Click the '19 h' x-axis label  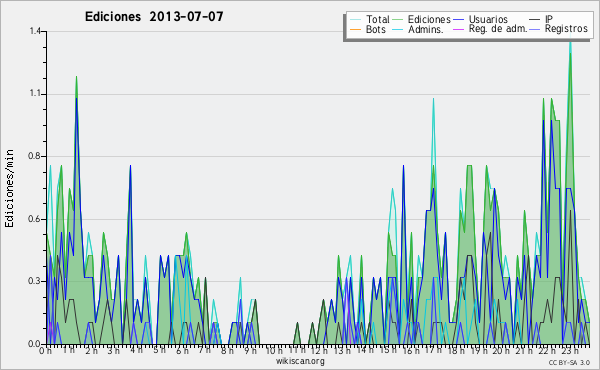click(x=478, y=351)
